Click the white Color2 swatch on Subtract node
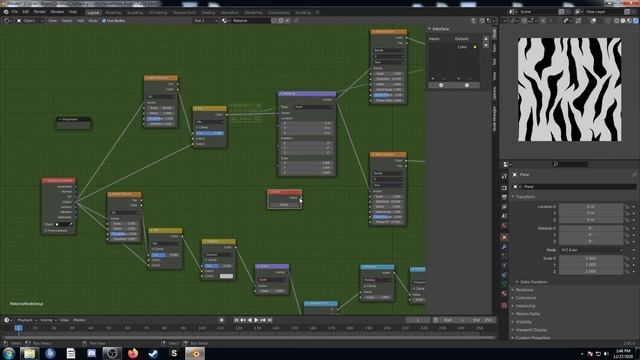Image resolution: width=640 pixels, height=360 pixels. click(226, 276)
